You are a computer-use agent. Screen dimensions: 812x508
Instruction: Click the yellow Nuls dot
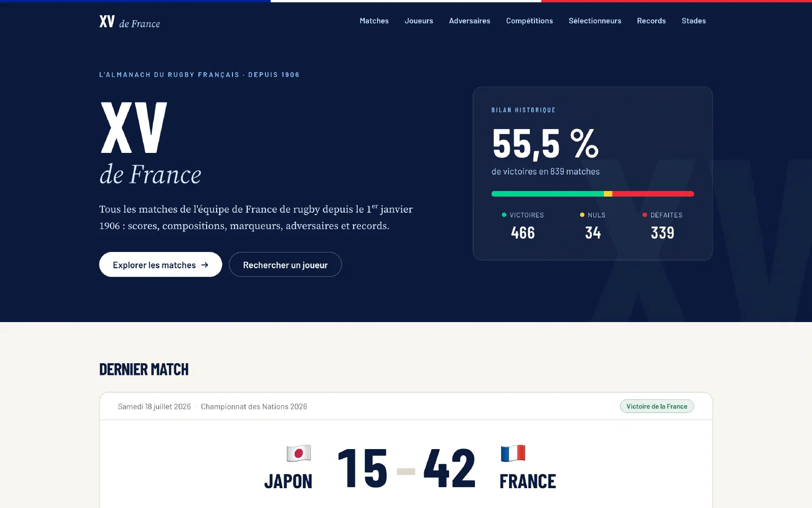[x=582, y=215]
